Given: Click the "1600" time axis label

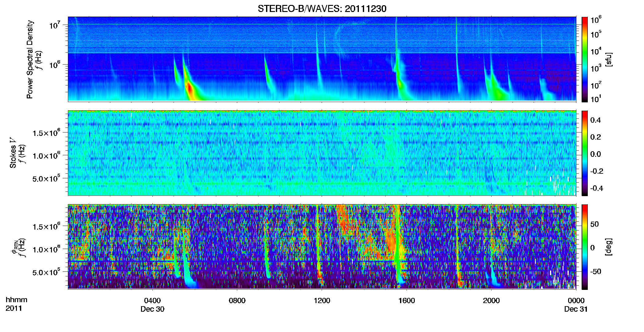Looking at the screenshot, I should tap(406, 300).
